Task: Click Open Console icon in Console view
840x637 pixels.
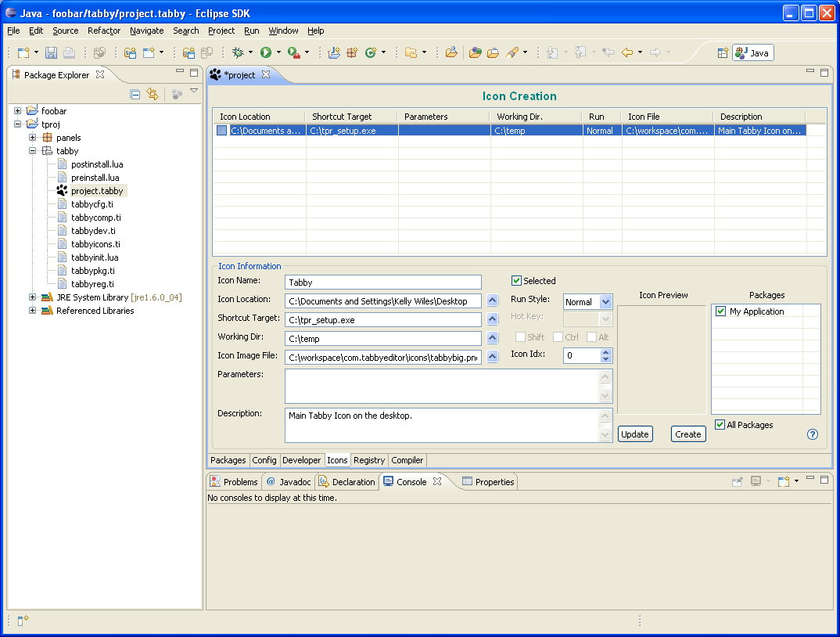Action: point(784,481)
